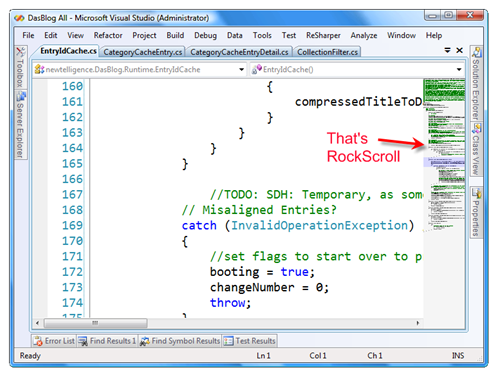Open the Solution Explorer side tab
500x379 pixels.
coord(476,84)
